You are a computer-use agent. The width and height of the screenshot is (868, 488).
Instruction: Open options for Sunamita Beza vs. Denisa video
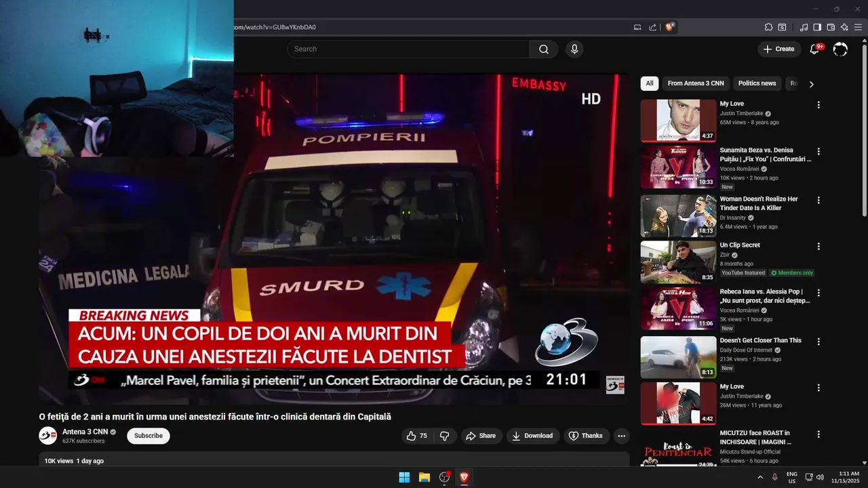tap(818, 151)
